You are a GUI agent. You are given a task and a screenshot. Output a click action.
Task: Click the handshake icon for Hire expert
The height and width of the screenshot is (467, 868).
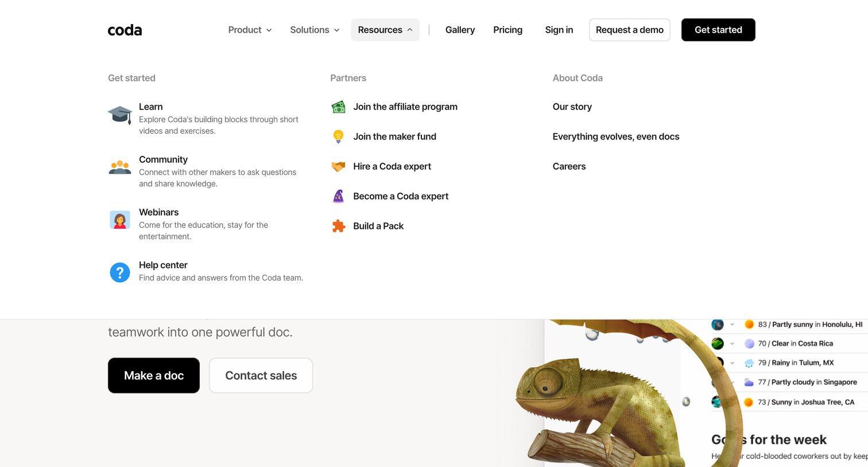[x=339, y=166]
